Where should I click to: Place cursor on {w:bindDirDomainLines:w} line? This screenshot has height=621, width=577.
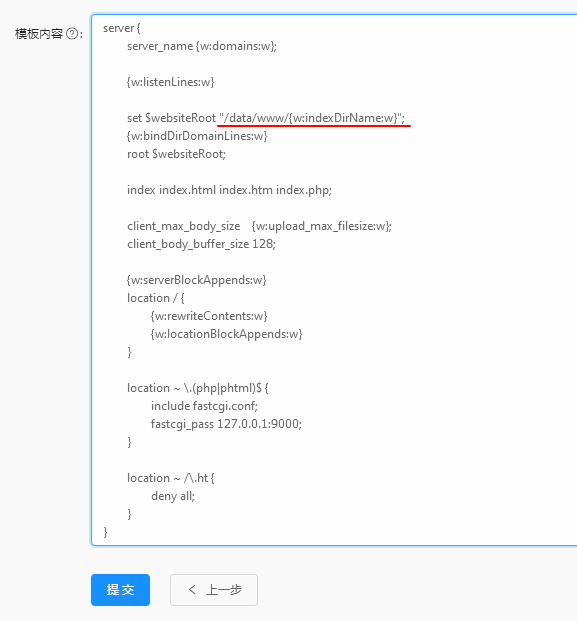coord(197,136)
